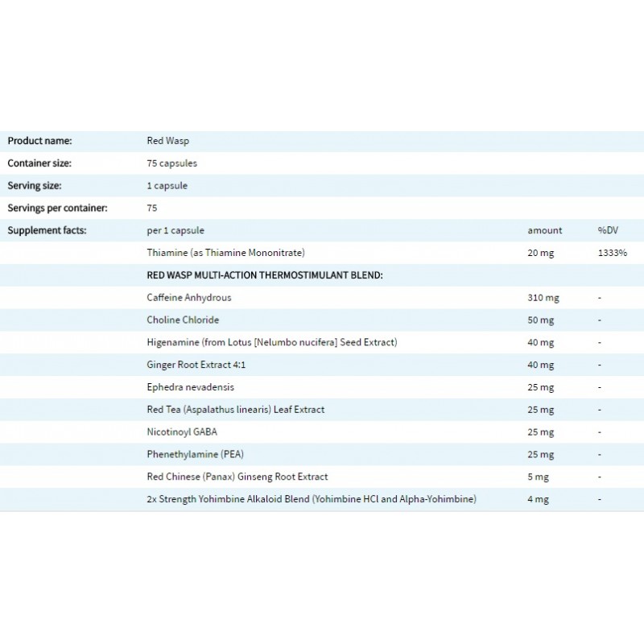This screenshot has width=644, height=644.
Task: Select 'Red Tea (Aspalathus linearis) Leaf Extract'
Action: point(235,410)
